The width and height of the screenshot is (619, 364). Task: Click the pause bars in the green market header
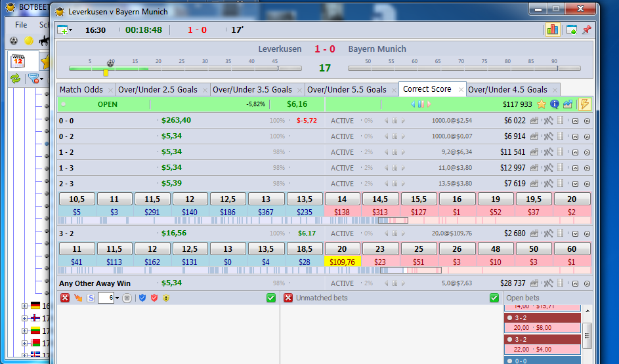pos(421,104)
